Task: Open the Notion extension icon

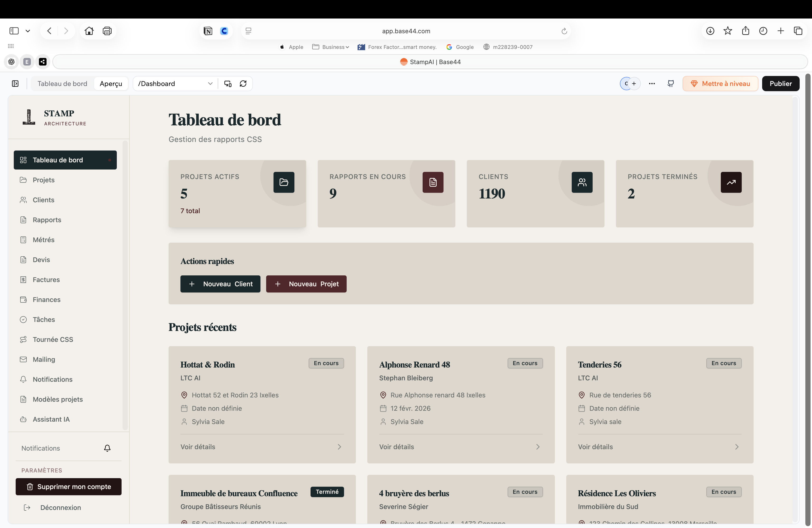Action: coord(208,31)
